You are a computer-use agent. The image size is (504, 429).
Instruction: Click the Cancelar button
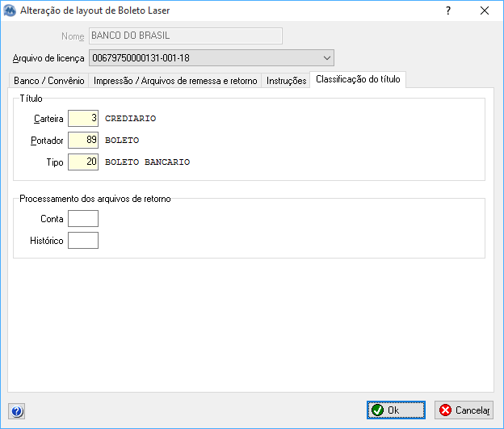[x=464, y=410]
